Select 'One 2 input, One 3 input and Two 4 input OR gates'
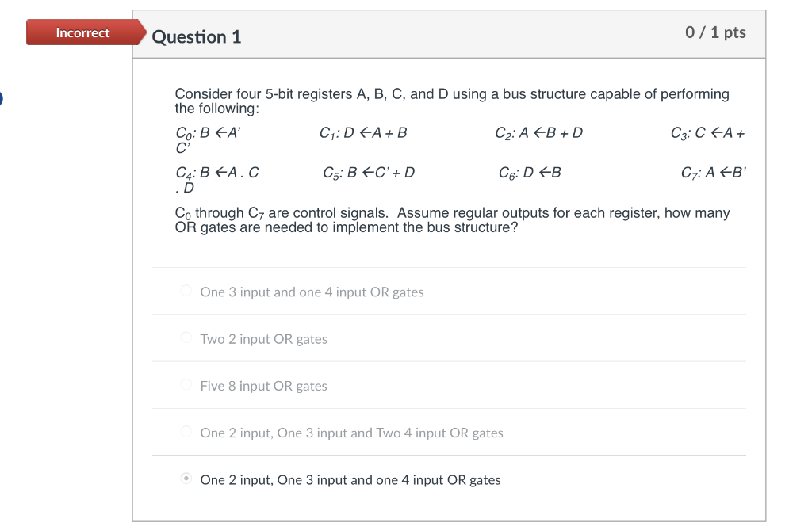 point(186,433)
